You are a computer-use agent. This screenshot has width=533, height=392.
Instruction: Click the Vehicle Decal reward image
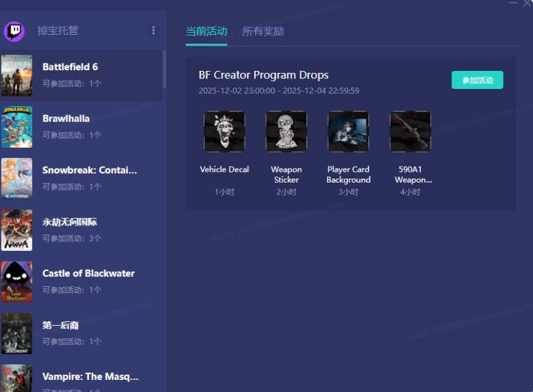[224, 131]
